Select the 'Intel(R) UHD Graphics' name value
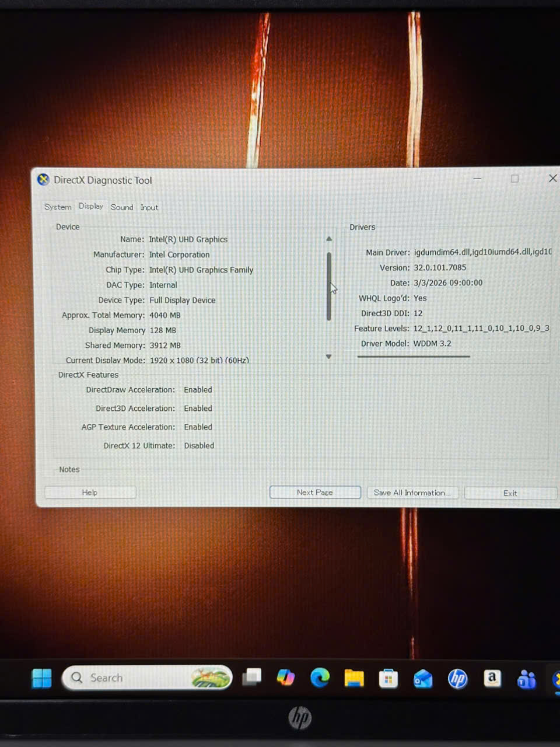 coord(188,239)
